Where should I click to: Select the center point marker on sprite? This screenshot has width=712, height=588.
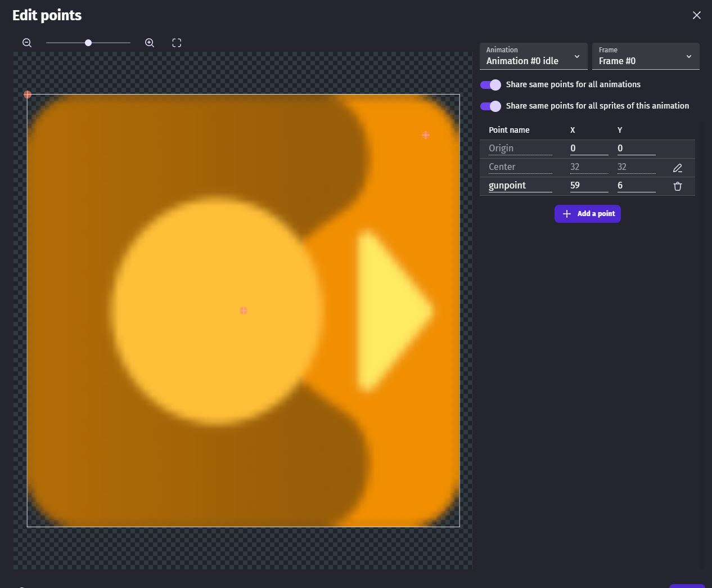(244, 311)
